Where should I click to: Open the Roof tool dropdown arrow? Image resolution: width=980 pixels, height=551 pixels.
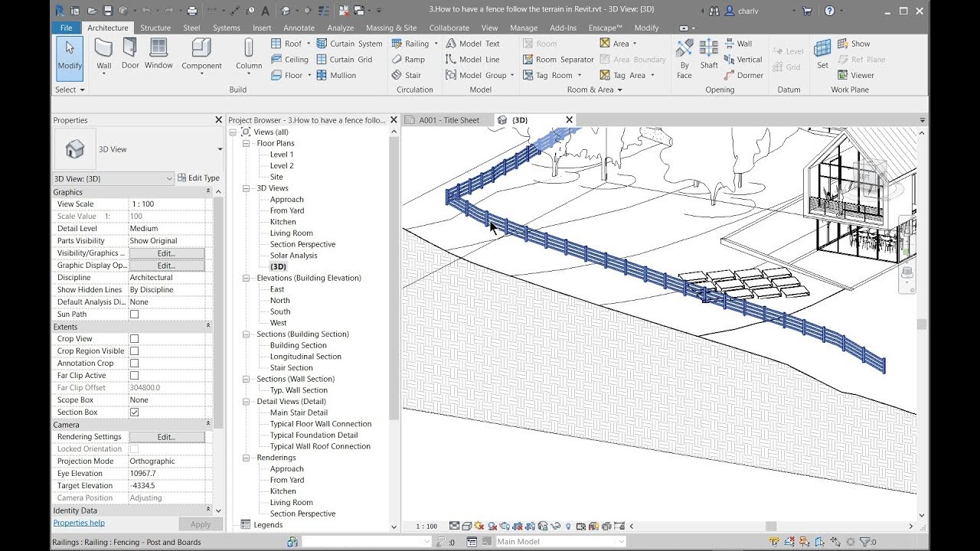coord(309,44)
